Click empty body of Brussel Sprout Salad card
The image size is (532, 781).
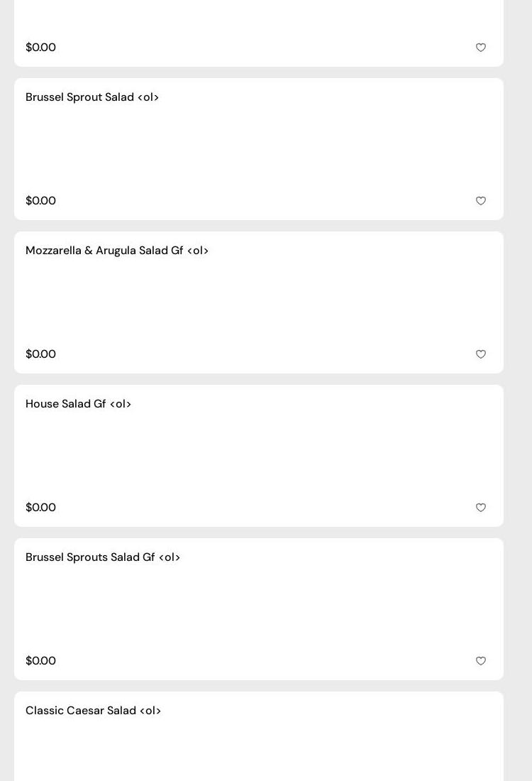(259, 149)
